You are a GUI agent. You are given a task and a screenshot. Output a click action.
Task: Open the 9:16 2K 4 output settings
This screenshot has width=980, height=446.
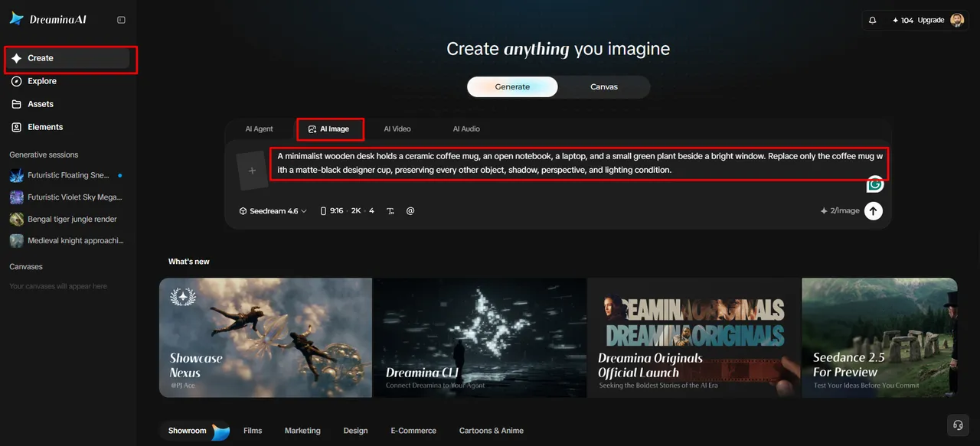pyautogui.click(x=347, y=211)
